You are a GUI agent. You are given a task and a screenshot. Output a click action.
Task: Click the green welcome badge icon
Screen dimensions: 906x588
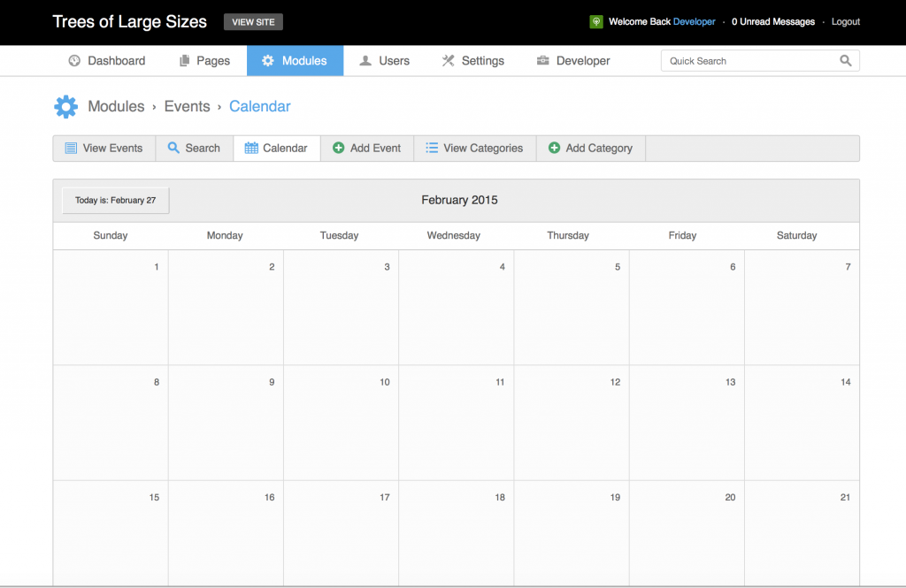(x=595, y=22)
